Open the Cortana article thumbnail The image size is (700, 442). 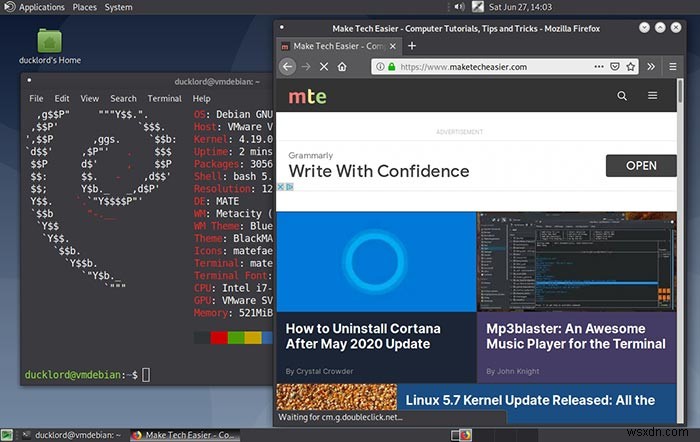coord(376,262)
